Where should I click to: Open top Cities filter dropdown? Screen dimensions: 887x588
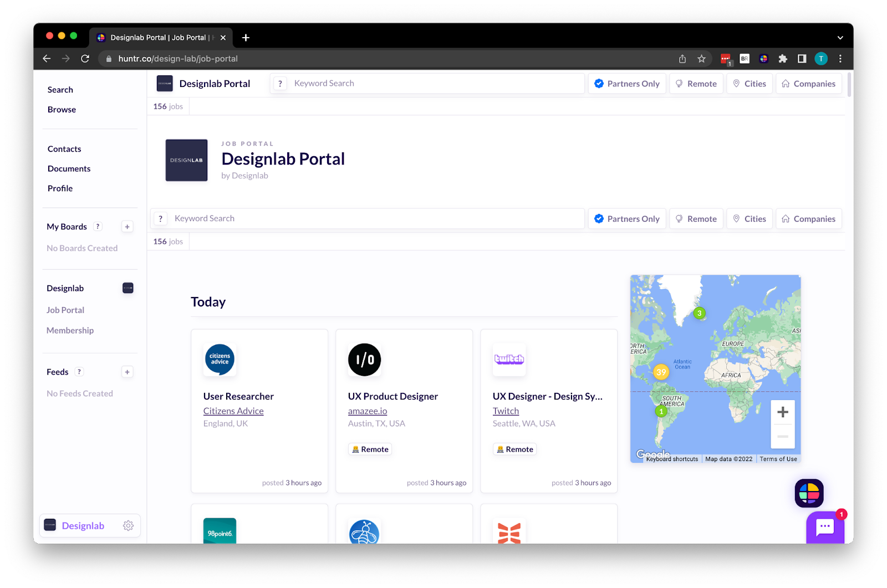pos(750,84)
